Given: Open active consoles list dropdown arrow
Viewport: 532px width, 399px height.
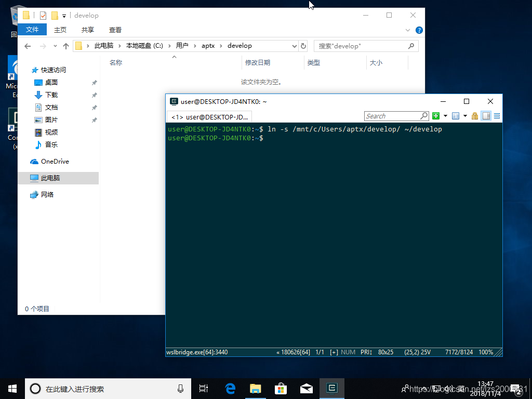Looking at the screenshot, I should pyautogui.click(x=465, y=116).
